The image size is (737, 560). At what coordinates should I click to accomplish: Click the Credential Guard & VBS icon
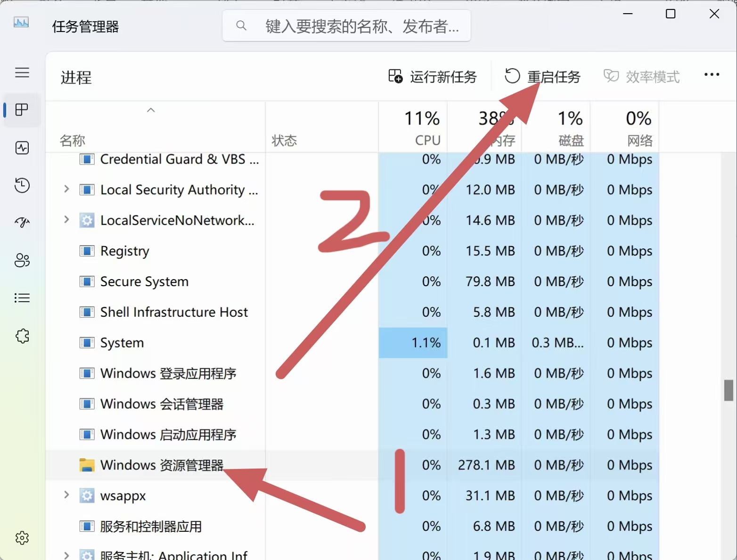[87, 159]
